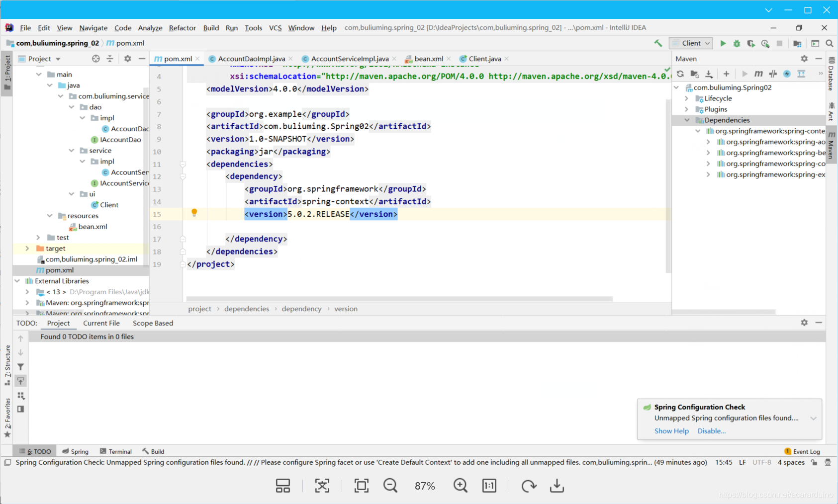Open Project Structure folder icon in toolbar
The height and width of the screenshot is (504, 838).
797,43
